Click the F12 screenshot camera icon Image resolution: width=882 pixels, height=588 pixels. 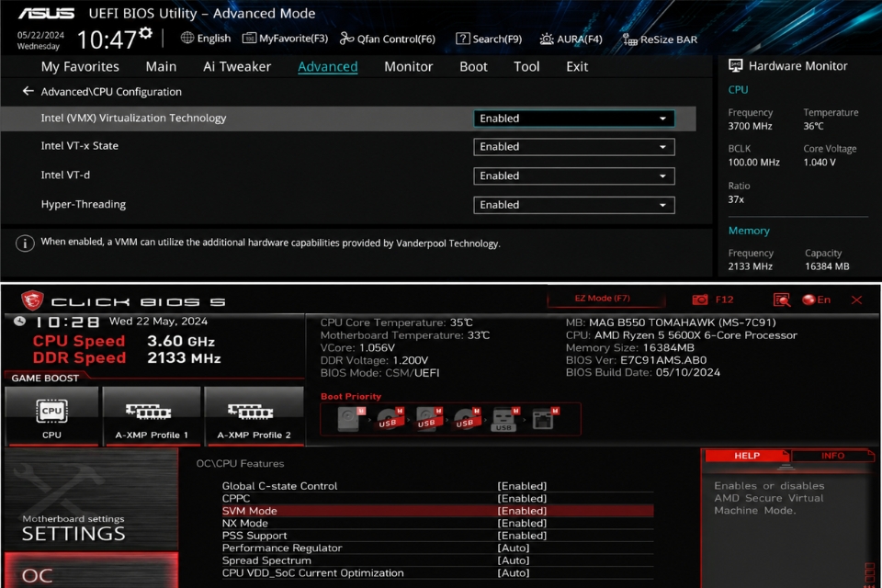pyautogui.click(x=700, y=300)
